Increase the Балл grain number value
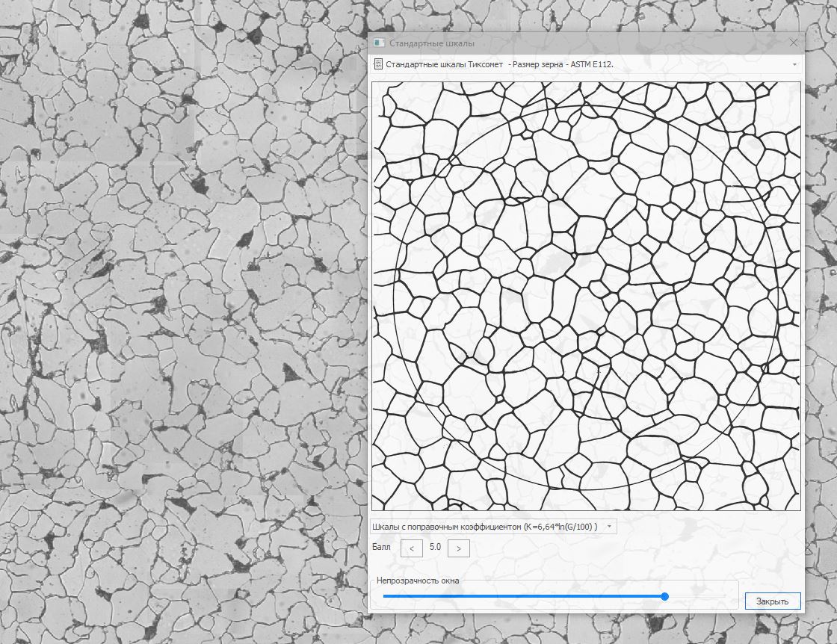The height and width of the screenshot is (644, 837). (x=459, y=548)
